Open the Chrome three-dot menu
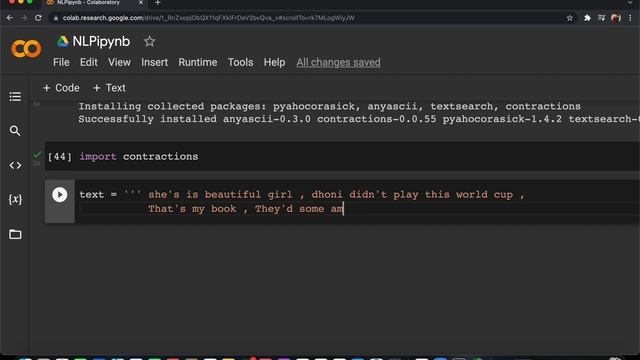This screenshot has width=640, height=360. pos(630,18)
